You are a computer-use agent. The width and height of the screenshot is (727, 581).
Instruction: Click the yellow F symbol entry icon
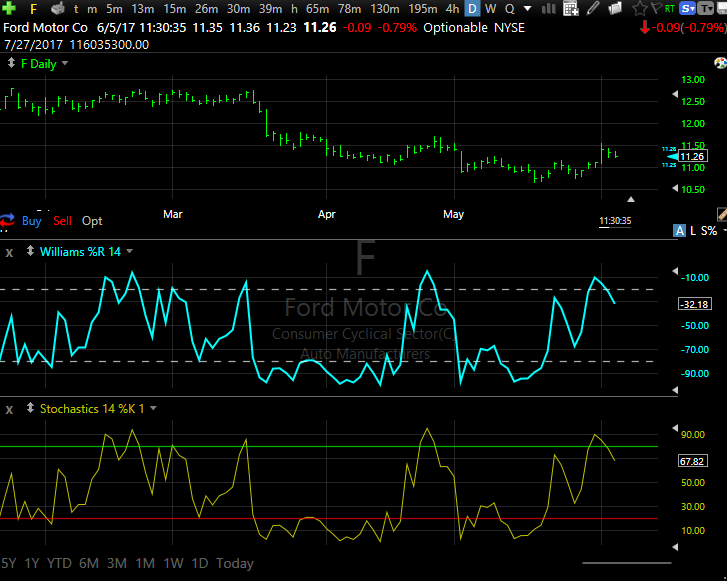tap(33, 9)
